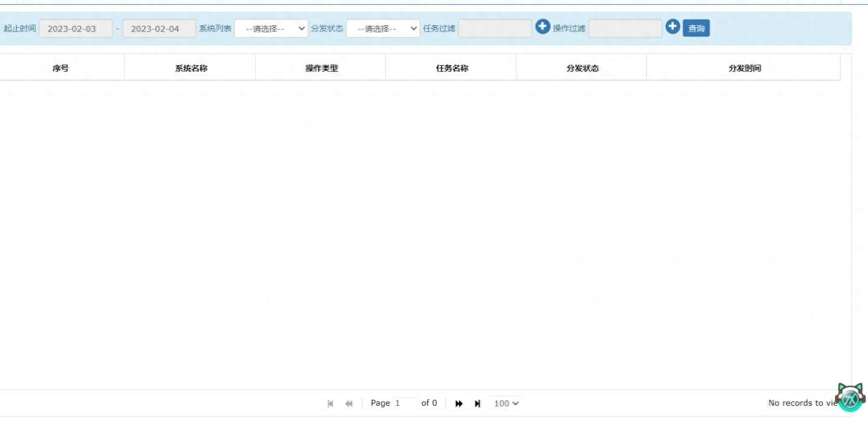Image resolution: width=868 pixels, height=423 pixels.
Task: Go to next page pager icon
Action: coord(459,404)
